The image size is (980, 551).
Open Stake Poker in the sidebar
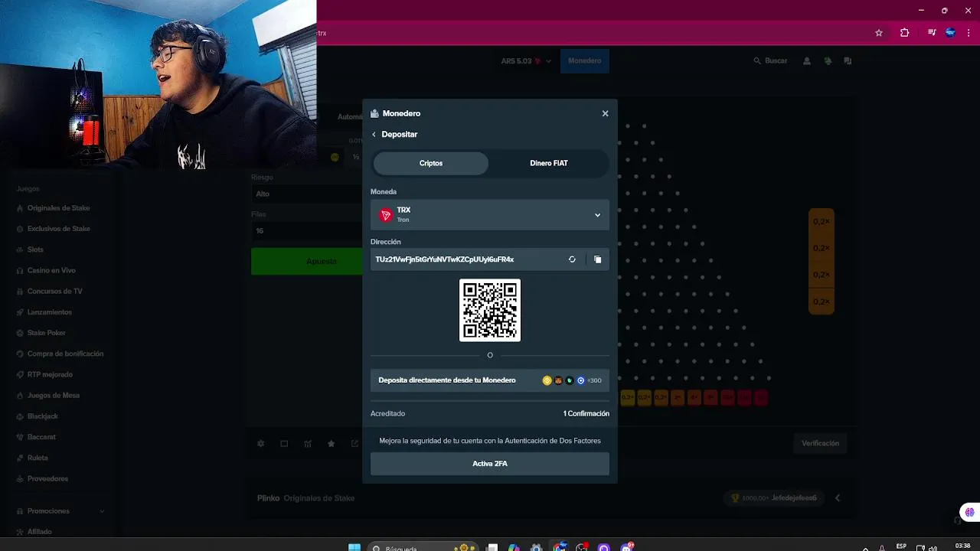[46, 333]
